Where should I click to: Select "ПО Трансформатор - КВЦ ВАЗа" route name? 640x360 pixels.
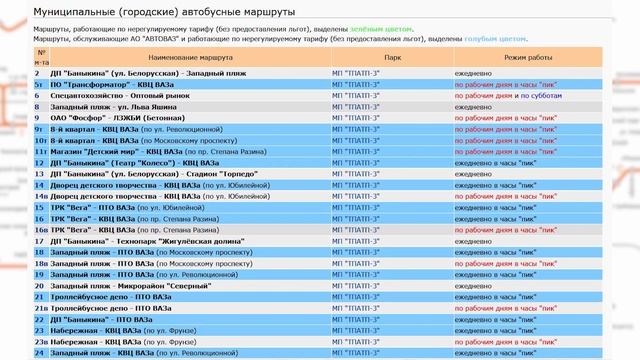point(112,84)
